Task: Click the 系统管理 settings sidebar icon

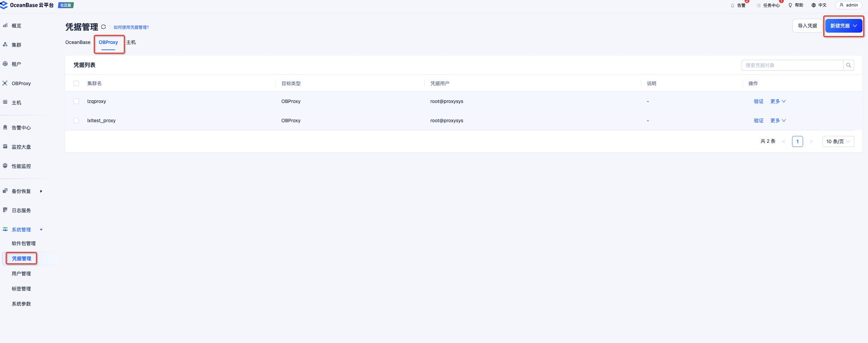Action: [5, 229]
